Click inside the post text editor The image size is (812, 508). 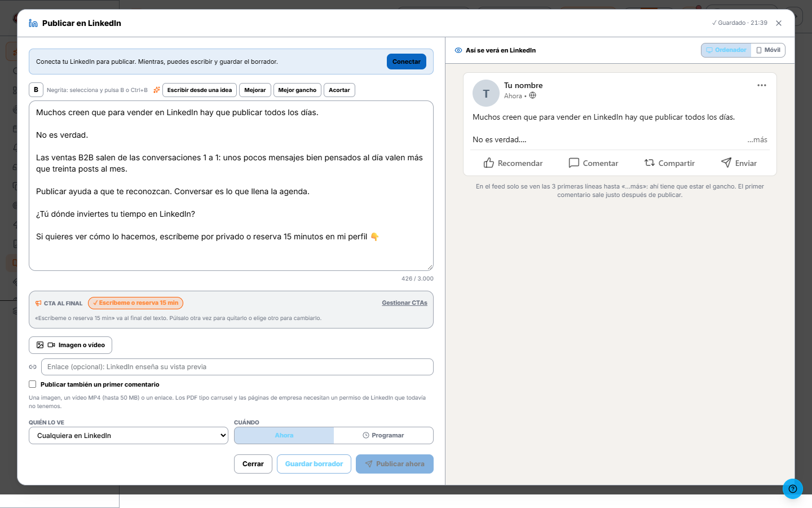click(231, 186)
